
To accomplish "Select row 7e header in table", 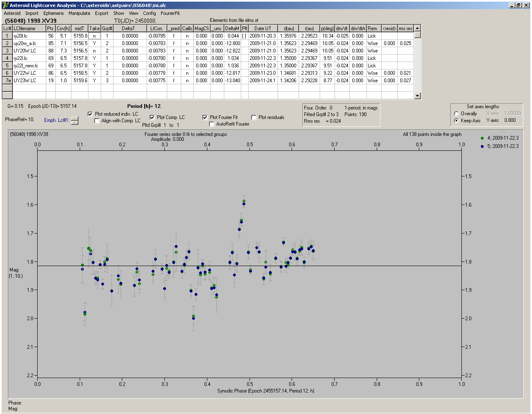I will (7, 81).
